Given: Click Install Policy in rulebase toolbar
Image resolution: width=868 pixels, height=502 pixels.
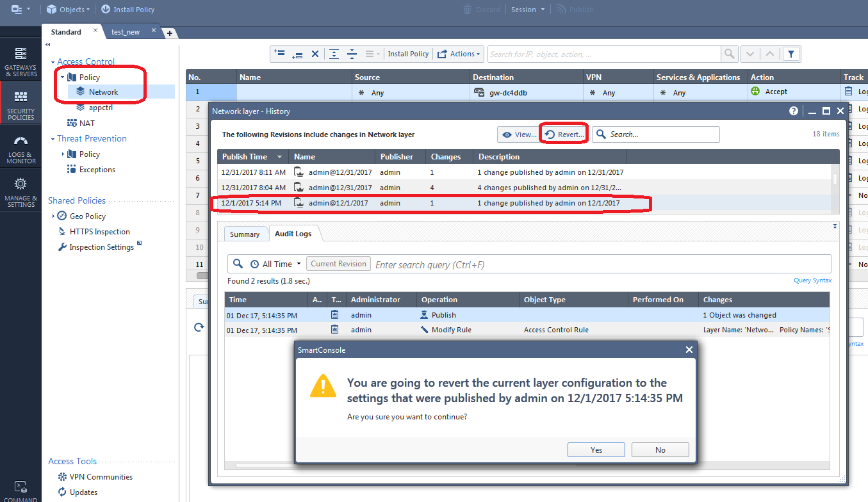Looking at the screenshot, I should tap(408, 54).
